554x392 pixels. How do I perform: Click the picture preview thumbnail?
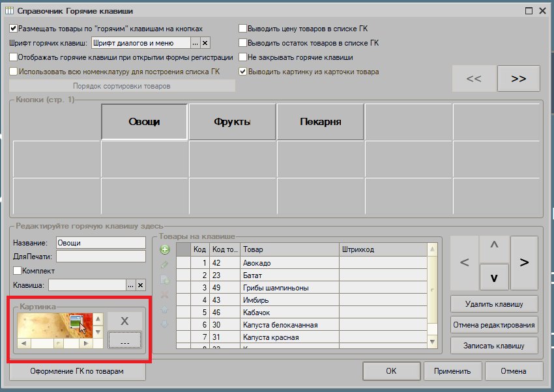tap(55, 326)
